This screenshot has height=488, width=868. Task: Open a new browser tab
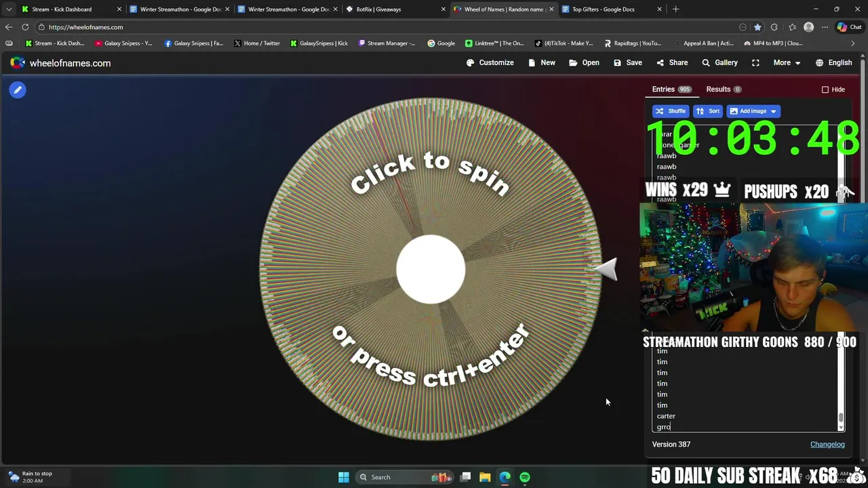[x=675, y=9]
